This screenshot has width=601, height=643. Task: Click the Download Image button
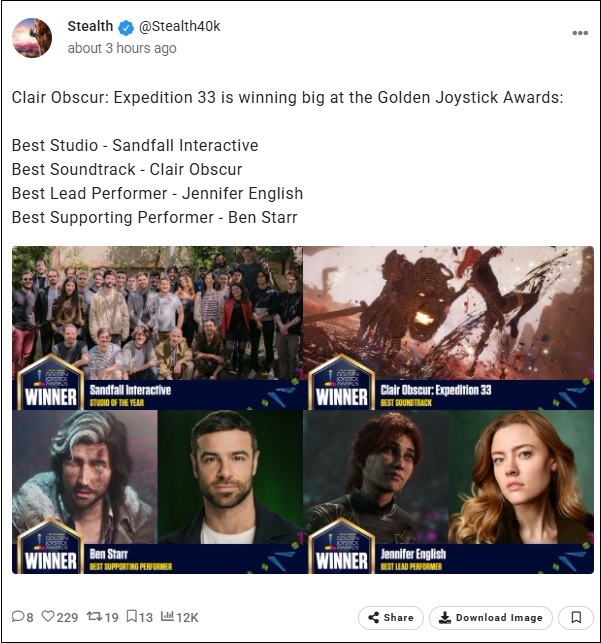tap(491, 618)
